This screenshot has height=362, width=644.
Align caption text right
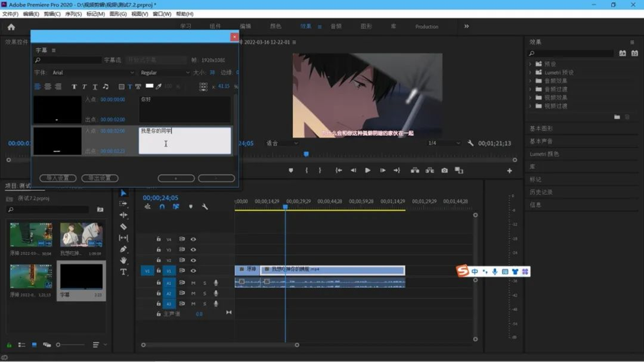click(58, 87)
